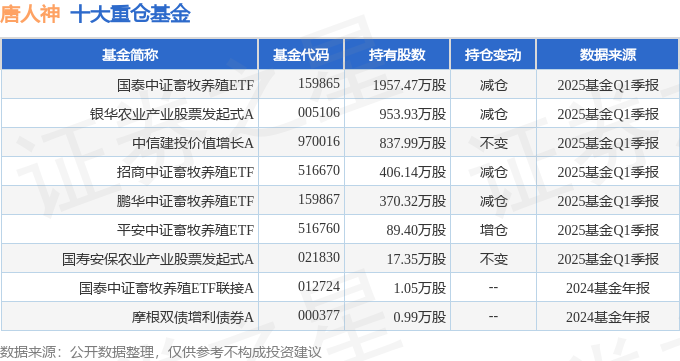Click the 持有股数 column header
The width and height of the screenshot is (680, 361).
pyautogui.click(x=397, y=55)
